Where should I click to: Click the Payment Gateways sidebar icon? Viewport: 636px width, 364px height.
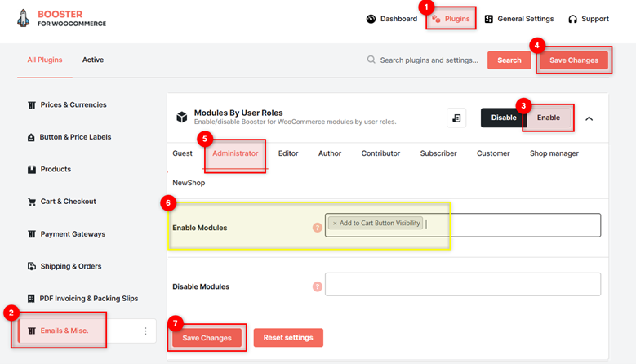pyautogui.click(x=32, y=234)
